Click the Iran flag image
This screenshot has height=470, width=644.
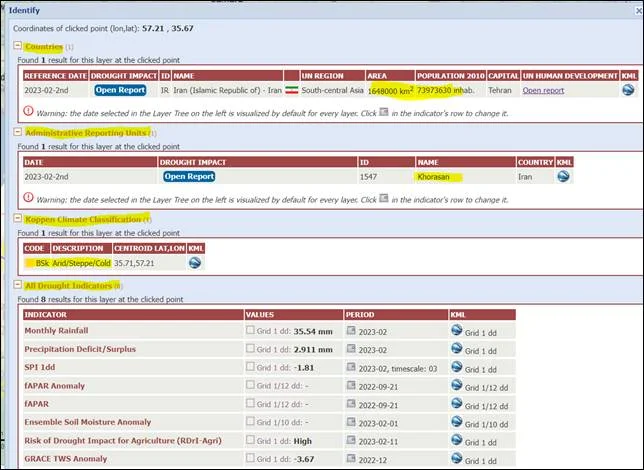pyautogui.click(x=292, y=90)
